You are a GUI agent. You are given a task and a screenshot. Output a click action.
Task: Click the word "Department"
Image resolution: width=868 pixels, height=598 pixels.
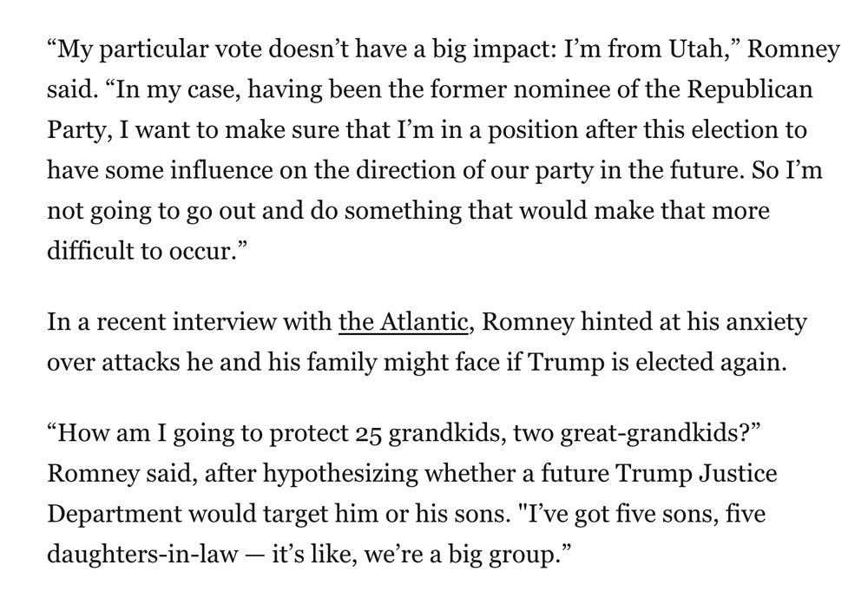tap(114, 515)
